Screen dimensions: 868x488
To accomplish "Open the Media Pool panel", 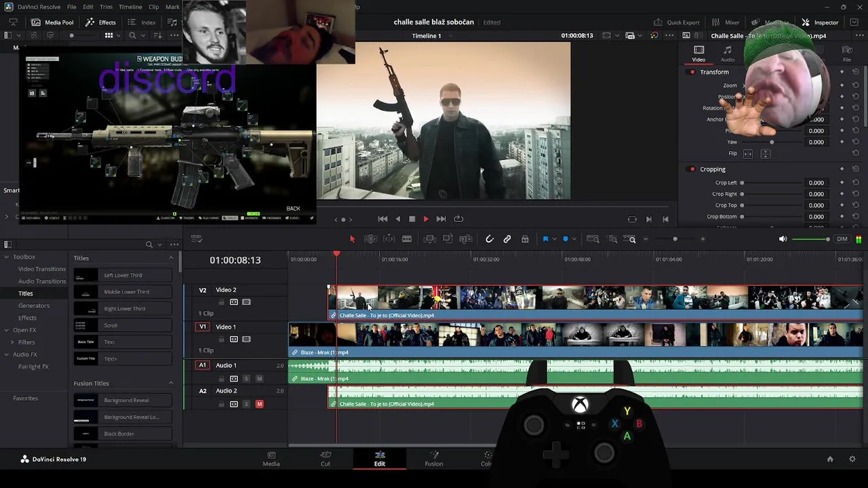I will tap(52, 22).
